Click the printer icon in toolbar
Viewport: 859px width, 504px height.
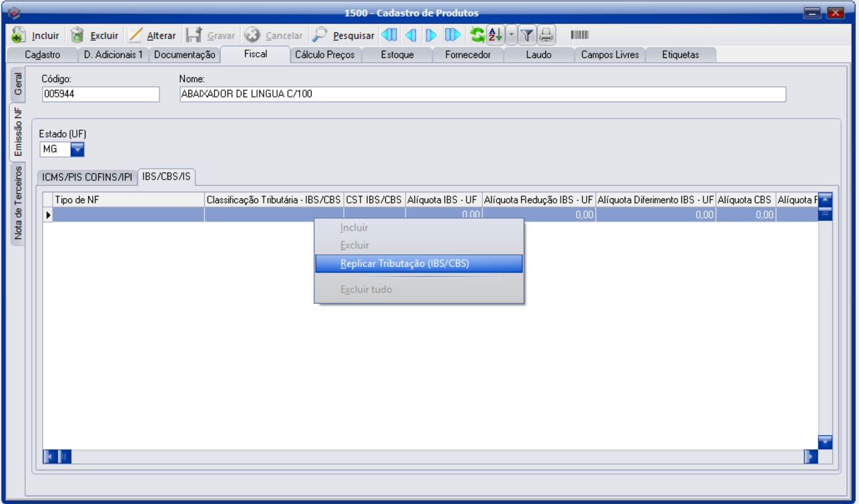[x=547, y=35]
